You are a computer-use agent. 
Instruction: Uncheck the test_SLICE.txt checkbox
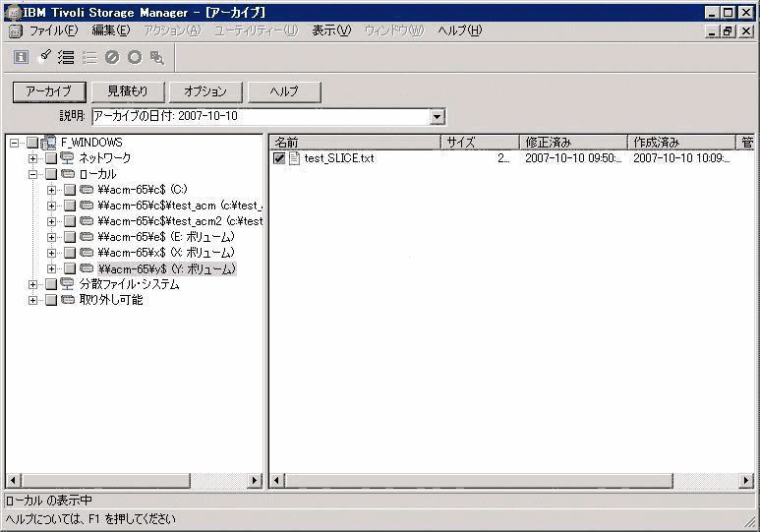[279, 158]
